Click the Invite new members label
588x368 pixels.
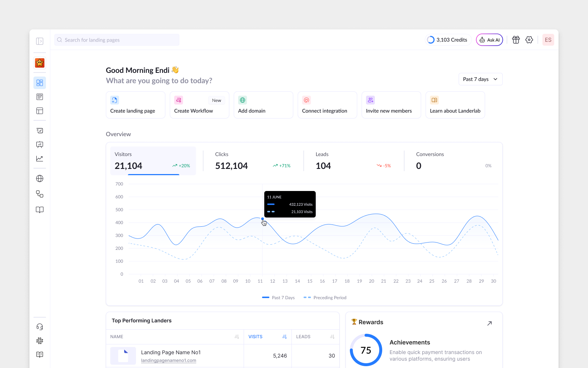(389, 111)
